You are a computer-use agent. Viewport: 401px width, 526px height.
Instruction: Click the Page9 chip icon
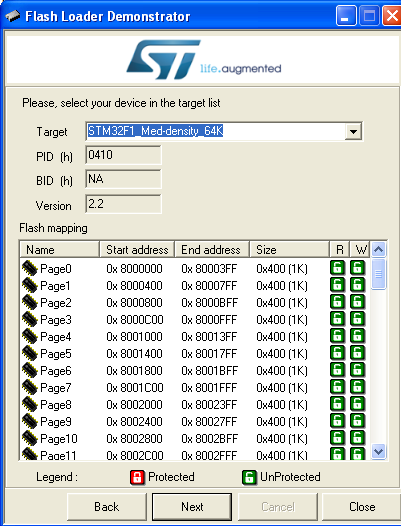[x=30, y=421]
